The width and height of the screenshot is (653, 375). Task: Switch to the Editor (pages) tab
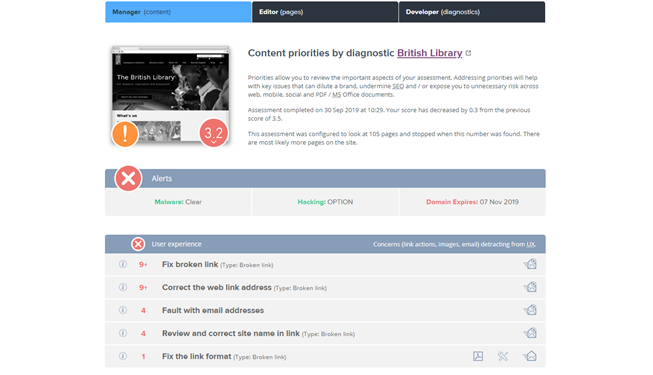(325, 12)
